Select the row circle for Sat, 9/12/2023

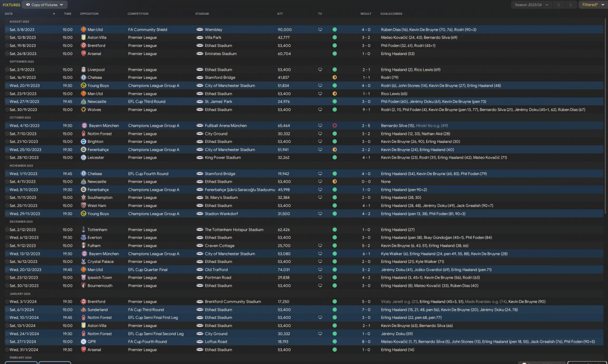pyautogui.click(x=7, y=246)
